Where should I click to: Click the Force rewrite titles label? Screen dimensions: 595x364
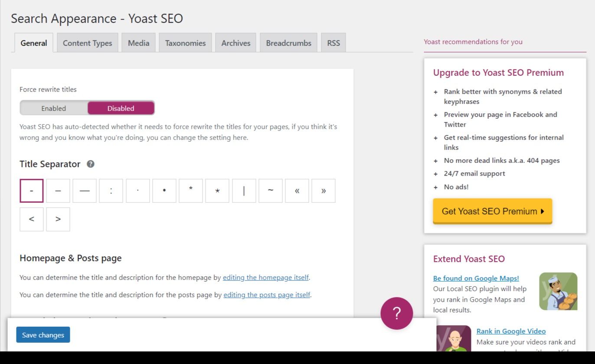tap(48, 89)
